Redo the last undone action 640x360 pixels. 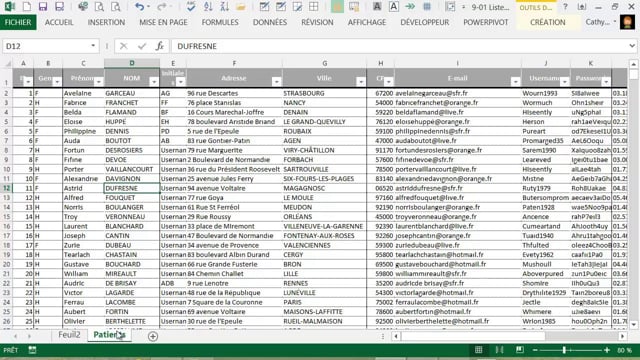(x=162, y=7)
